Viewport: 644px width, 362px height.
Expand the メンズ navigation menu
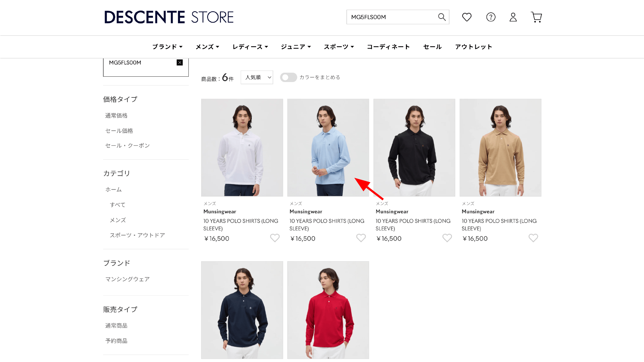pyautogui.click(x=208, y=47)
